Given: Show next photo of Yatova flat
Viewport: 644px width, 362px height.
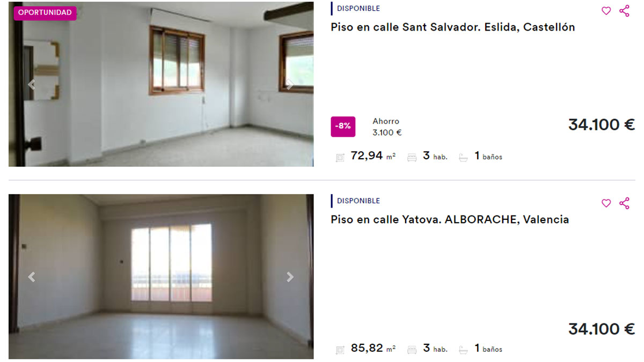Looking at the screenshot, I should click(x=290, y=277).
